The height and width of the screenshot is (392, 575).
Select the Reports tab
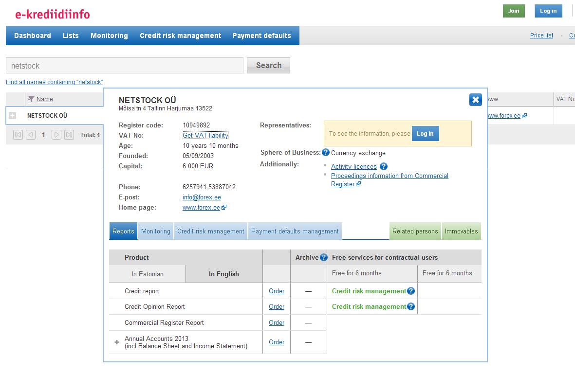(123, 231)
